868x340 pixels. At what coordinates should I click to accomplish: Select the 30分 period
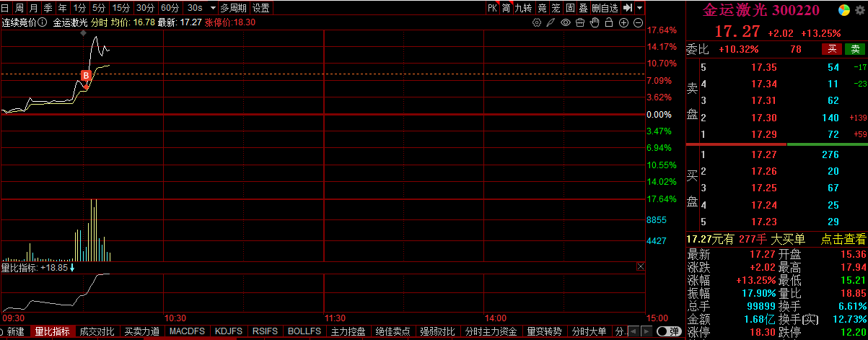(145, 8)
